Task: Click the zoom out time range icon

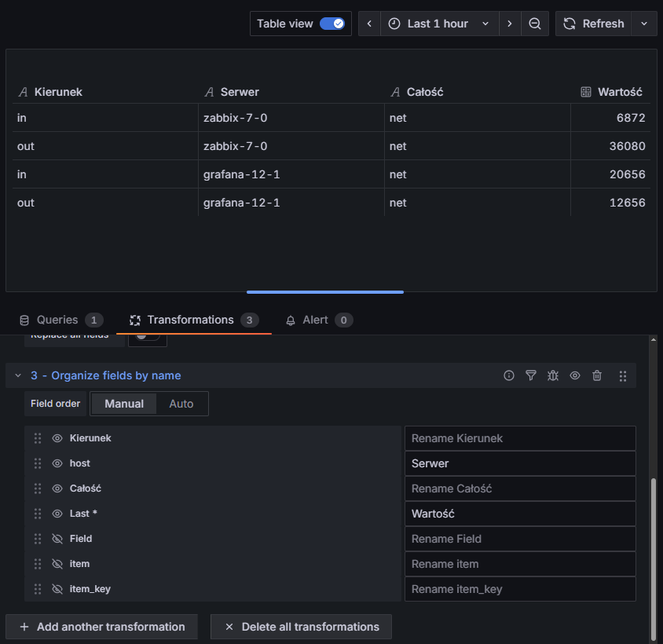Action: pyautogui.click(x=535, y=24)
